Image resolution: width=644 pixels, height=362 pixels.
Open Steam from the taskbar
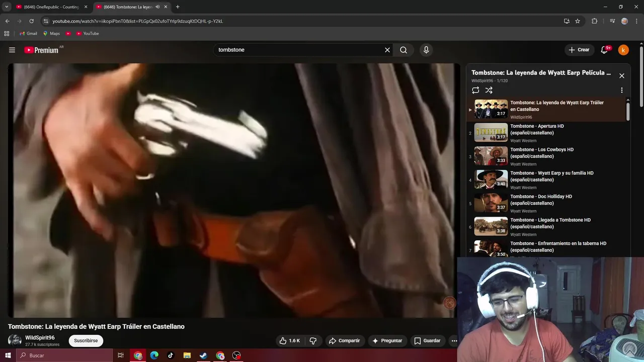[203, 355]
